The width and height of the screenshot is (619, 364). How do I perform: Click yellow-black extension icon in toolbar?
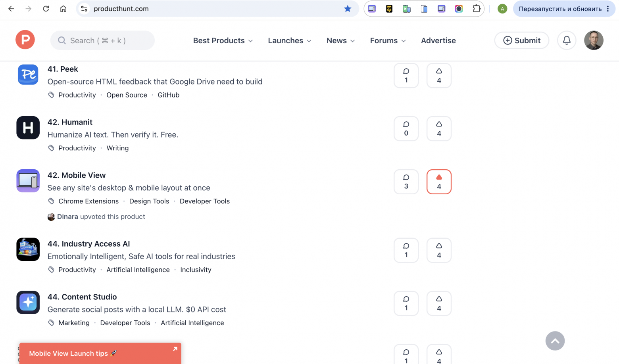tap(389, 9)
